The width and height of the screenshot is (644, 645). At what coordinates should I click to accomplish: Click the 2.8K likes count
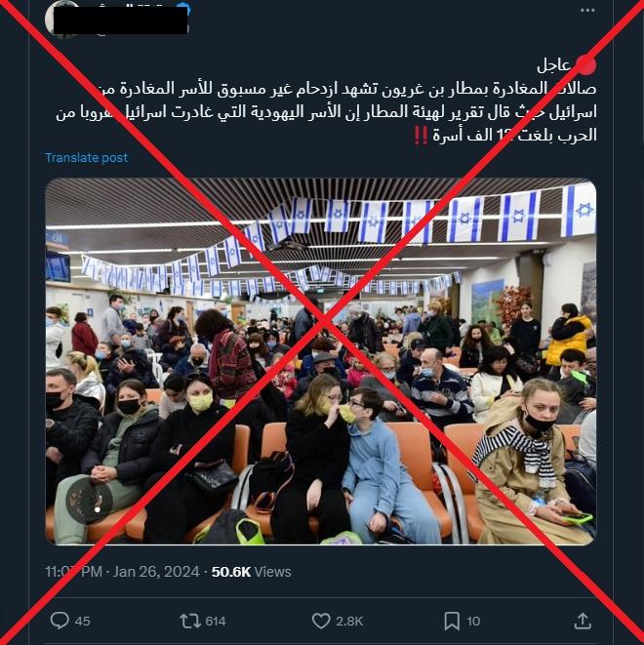click(x=349, y=622)
